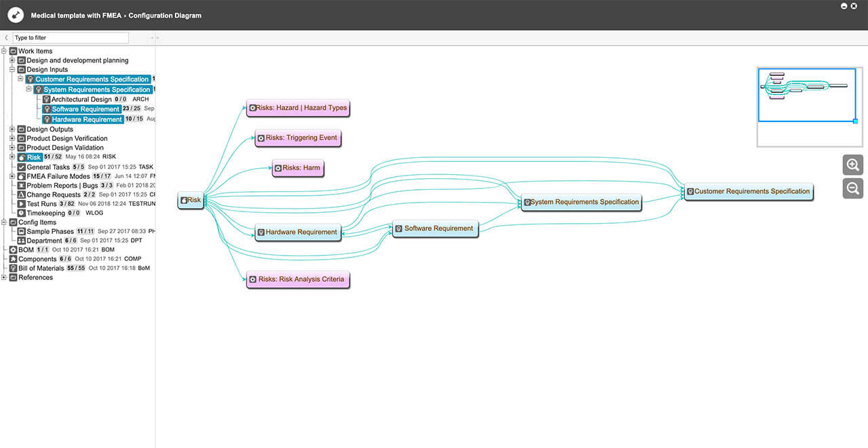Click the 3 / 82 count of Test Runs

(66, 203)
